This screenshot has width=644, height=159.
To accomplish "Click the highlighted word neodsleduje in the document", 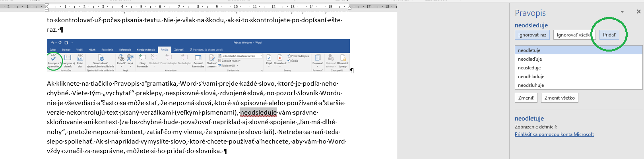I will coord(258,113).
